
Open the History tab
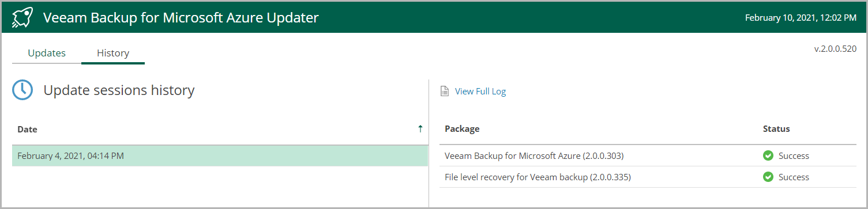point(113,53)
